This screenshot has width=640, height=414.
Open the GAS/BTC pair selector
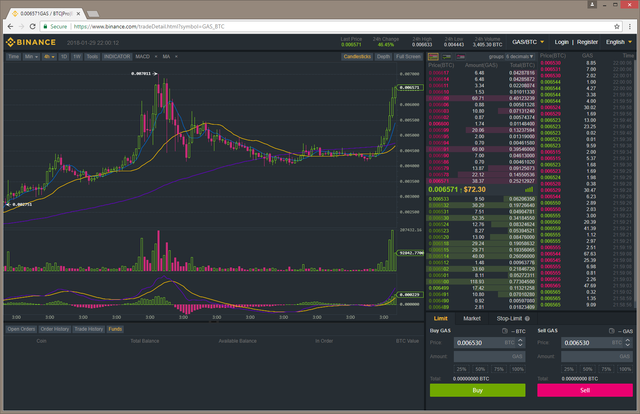[528, 42]
